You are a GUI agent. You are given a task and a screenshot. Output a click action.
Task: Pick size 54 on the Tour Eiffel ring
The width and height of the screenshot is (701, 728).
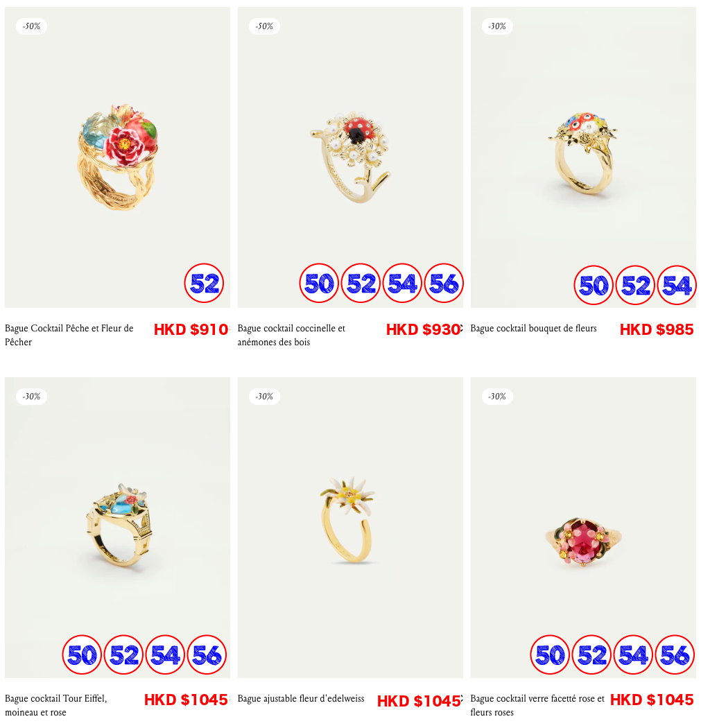tap(165, 655)
